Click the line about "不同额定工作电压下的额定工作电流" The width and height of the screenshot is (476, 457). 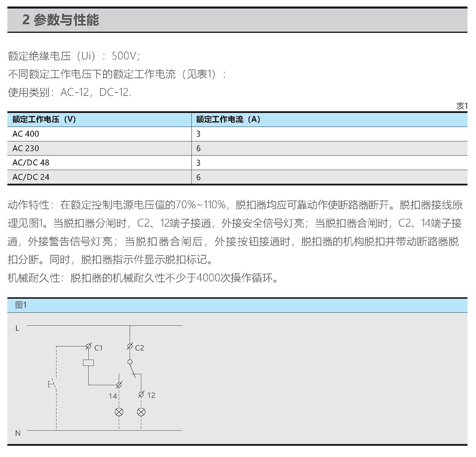(x=117, y=74)
